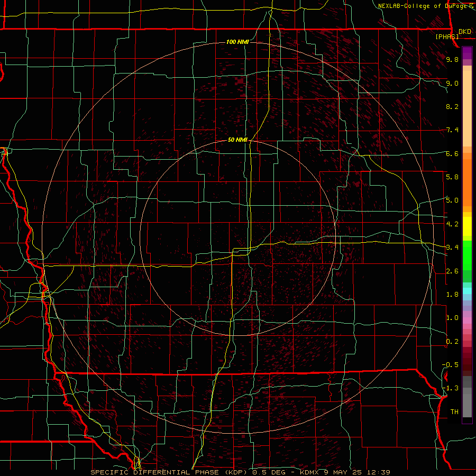Click the 5.8 value on the color scale
The width and height of the screenshot is (476, 476).
[452, 177]
